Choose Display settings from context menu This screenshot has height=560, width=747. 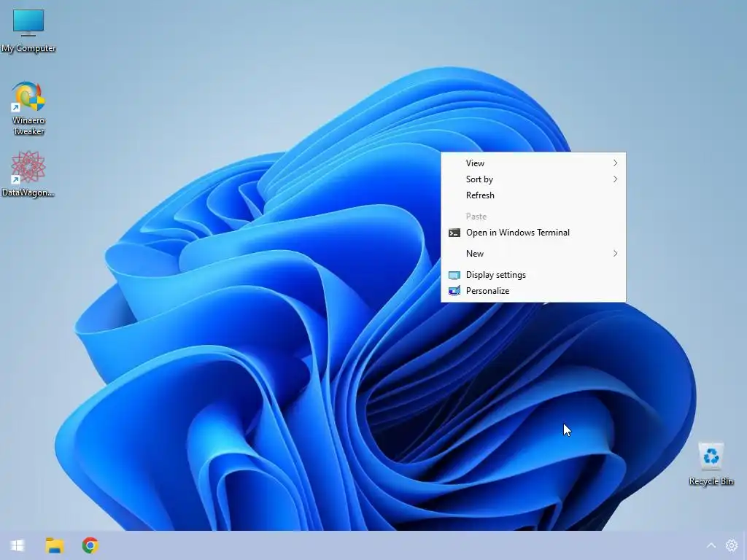click(x=533, y=275)
